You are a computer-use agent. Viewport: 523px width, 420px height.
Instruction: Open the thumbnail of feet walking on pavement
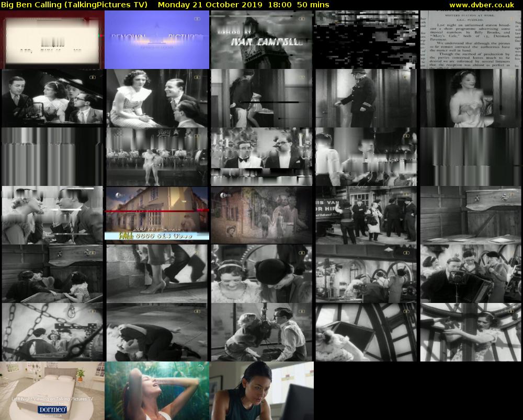(x=157, y=274)
